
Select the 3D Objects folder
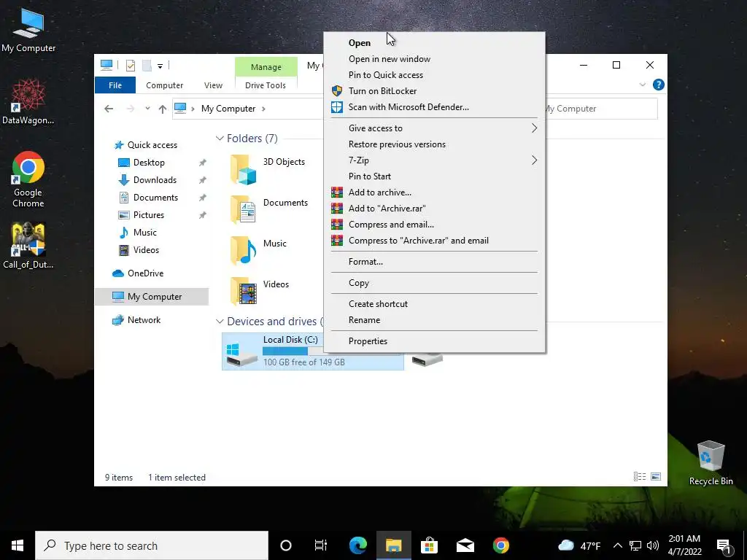pyautogui.click(x=268, y=169)
